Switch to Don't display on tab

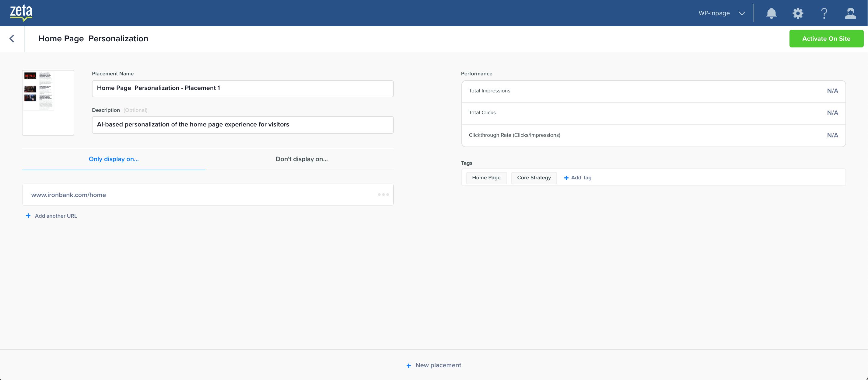pos(302,159)
